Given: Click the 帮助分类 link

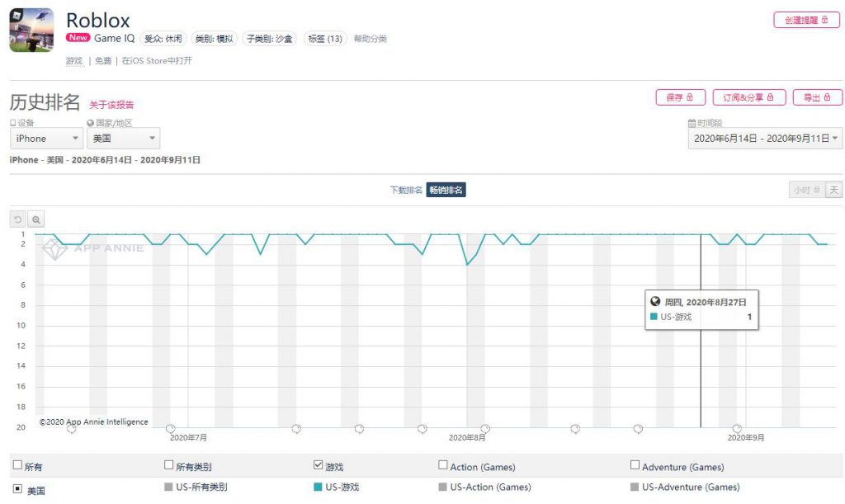Looking at the screenshot, I should [371, 39].
